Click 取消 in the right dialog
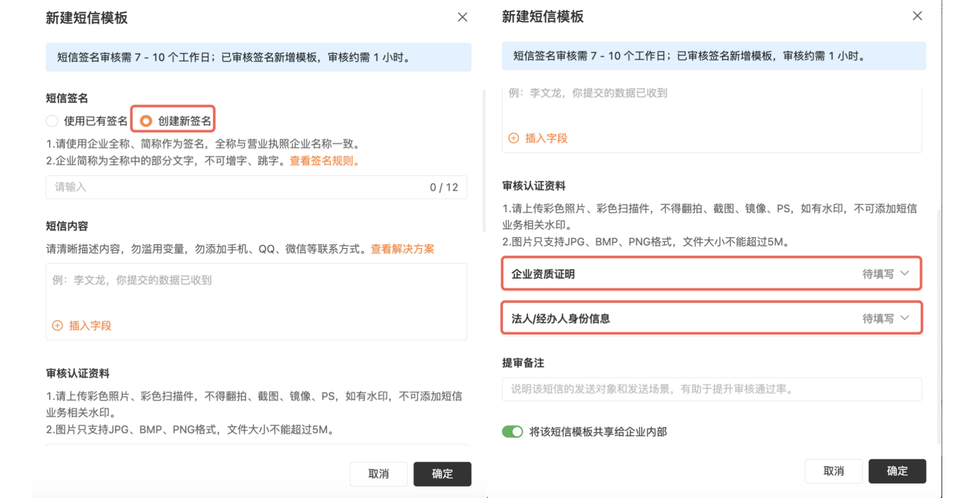Screen dimensions: 980x498 [x=833, y=471]
